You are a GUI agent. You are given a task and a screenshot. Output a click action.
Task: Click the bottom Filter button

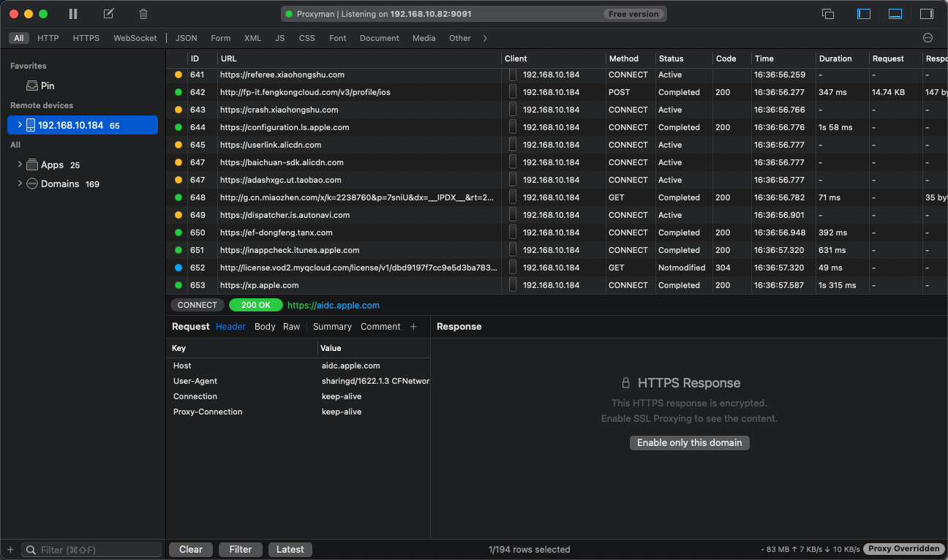tap(241, 550)
